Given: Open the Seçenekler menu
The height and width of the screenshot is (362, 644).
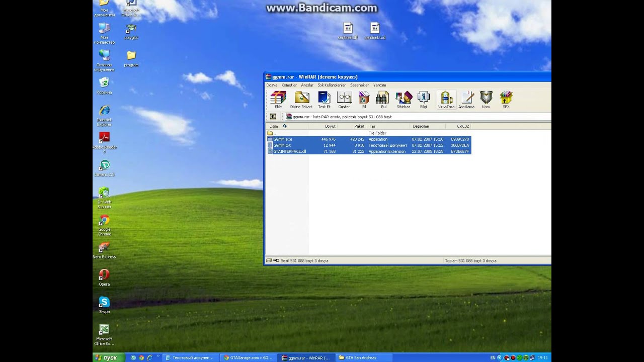Looking at the screenshot, I should point(360,85).
